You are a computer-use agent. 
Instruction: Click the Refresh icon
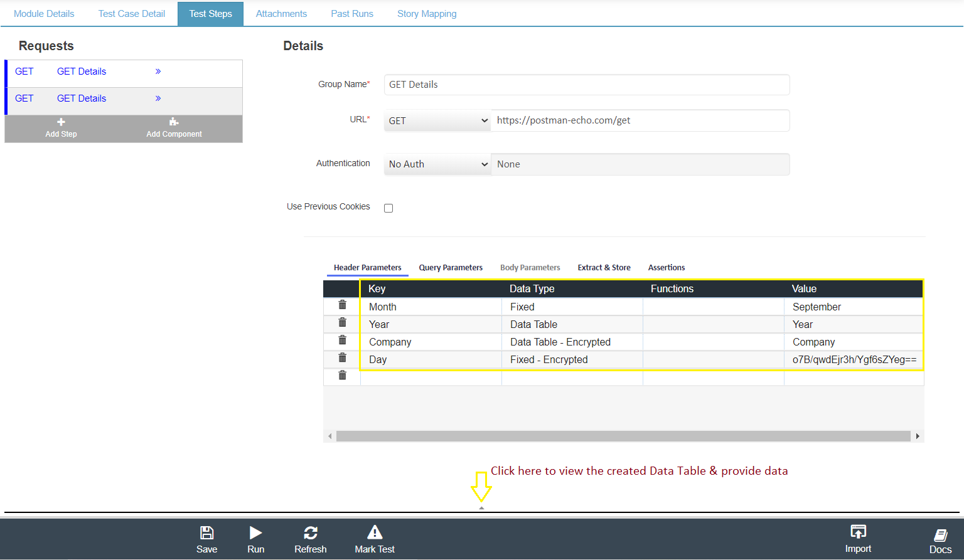point(311,532)
